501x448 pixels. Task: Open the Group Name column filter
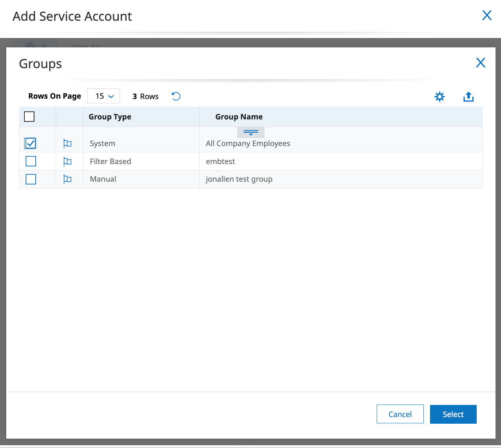[251, 132]
